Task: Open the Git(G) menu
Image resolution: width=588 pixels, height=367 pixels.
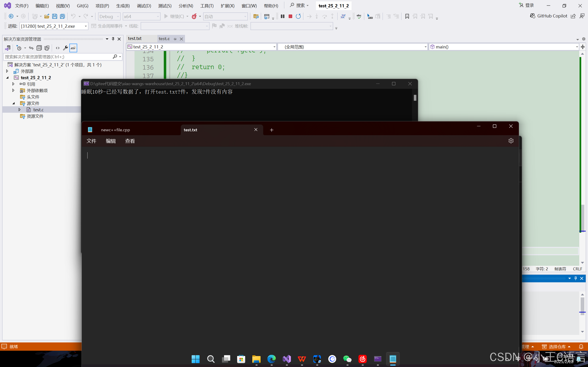Action: [x=82, y=6]
